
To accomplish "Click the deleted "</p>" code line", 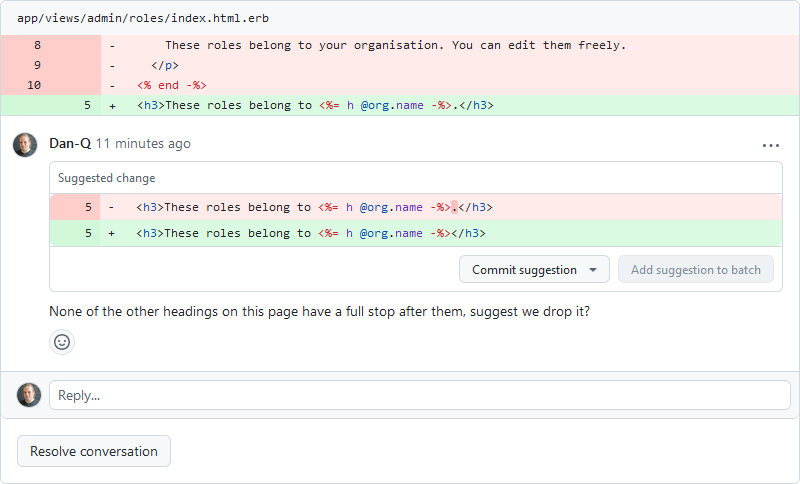I will point(165,65).
